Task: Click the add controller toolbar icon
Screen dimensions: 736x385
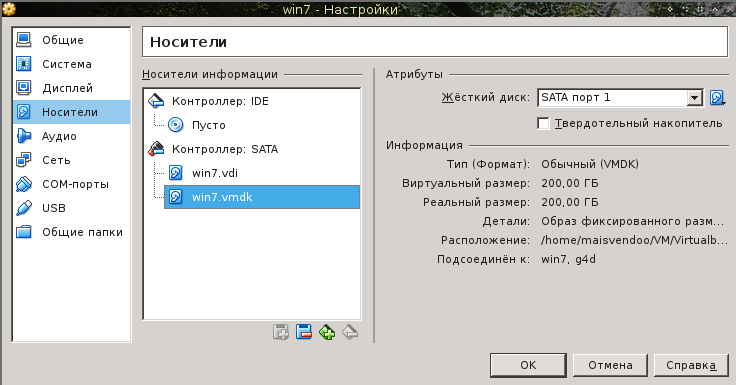Action: [x=281, y=332]
